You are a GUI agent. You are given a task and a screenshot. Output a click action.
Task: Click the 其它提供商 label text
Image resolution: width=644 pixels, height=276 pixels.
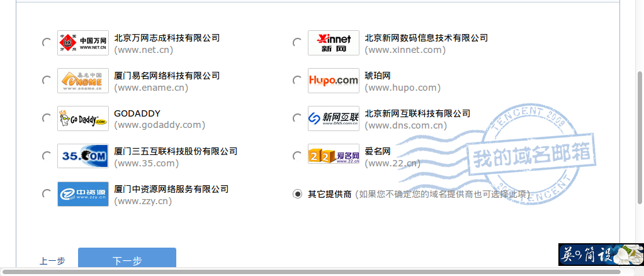(x=330, y=194)
